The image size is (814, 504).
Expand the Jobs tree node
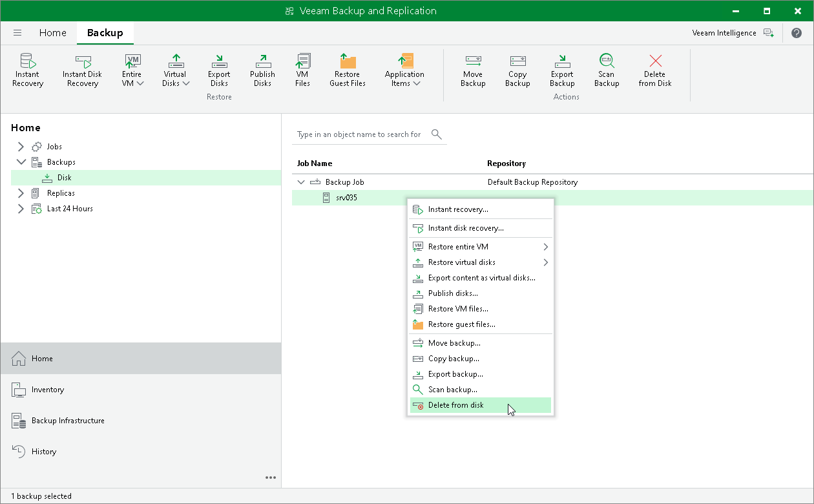(21, 147)
